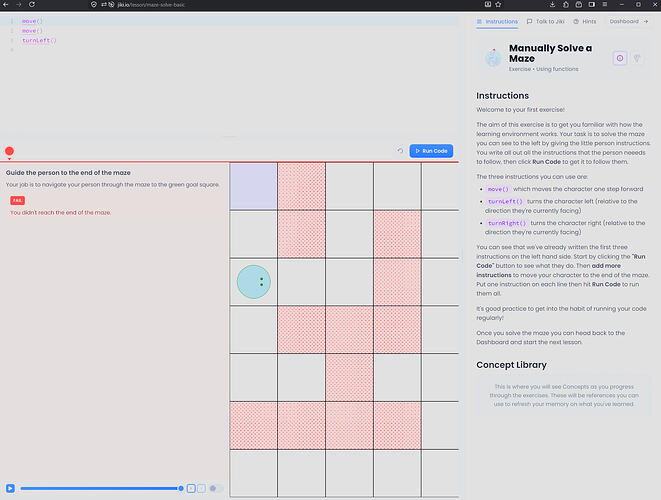Click the faded funnel icon beside the title
Image resolution: width=661 pixels, height=500 pixels.
tap(637, 58)
